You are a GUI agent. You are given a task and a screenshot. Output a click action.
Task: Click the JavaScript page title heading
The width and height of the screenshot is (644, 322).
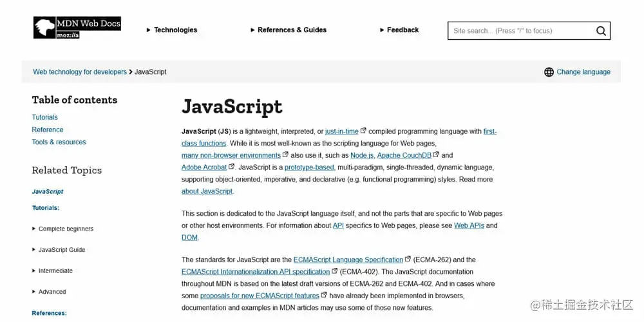[x=232, y=107]
